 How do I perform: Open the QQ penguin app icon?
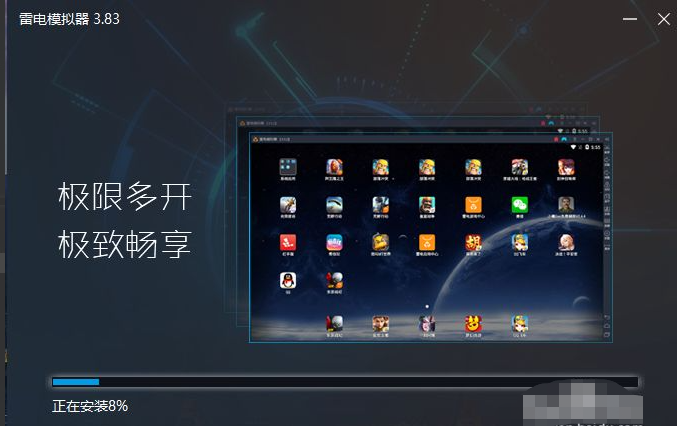288,280
